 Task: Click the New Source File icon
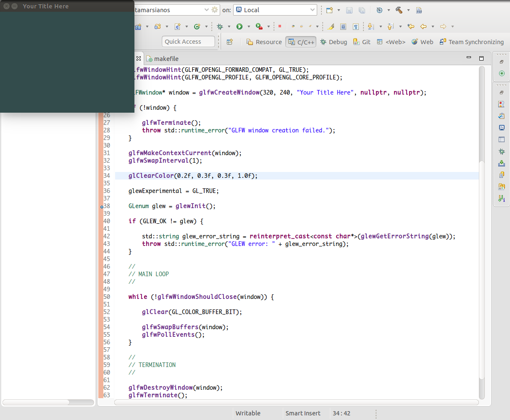(x=177, y=26)
